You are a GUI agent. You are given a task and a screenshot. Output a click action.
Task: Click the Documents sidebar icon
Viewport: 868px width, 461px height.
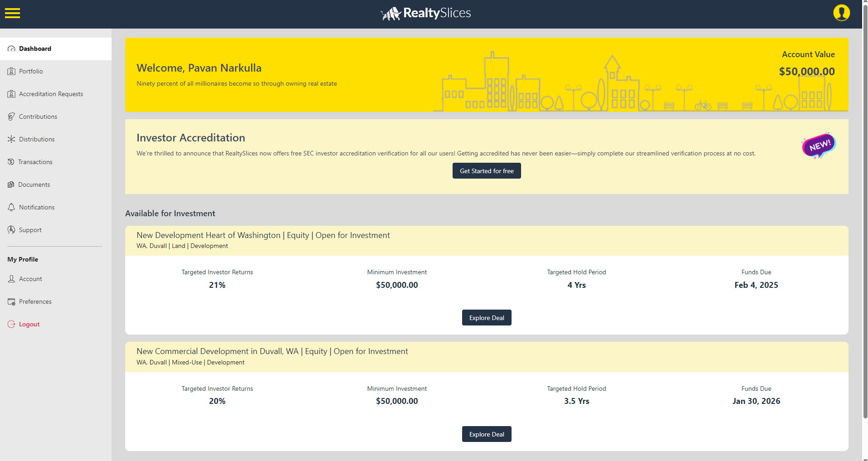(11, 184)
